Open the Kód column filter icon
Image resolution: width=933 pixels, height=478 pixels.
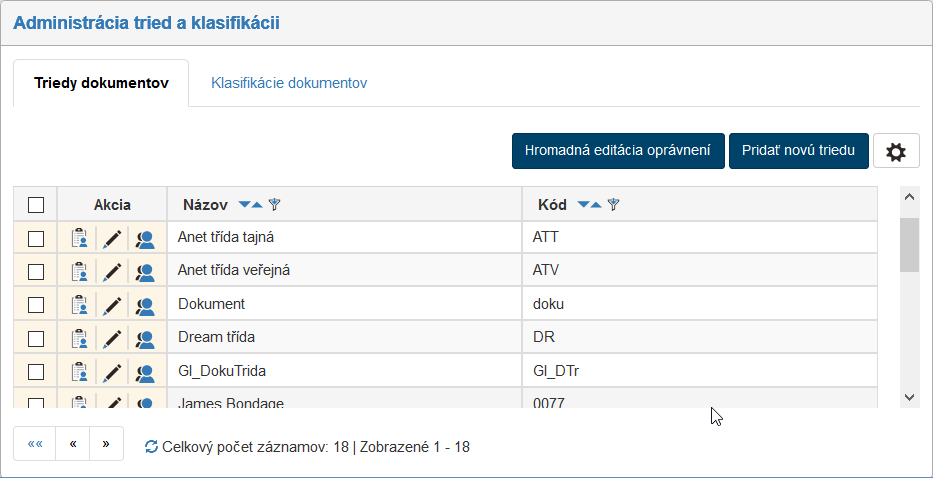[614, 205]
